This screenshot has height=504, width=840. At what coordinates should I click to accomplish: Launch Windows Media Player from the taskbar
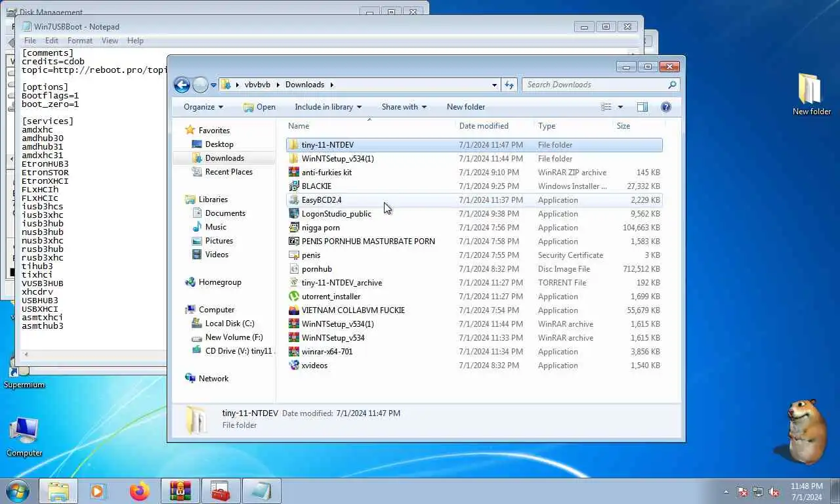point(98,491)
